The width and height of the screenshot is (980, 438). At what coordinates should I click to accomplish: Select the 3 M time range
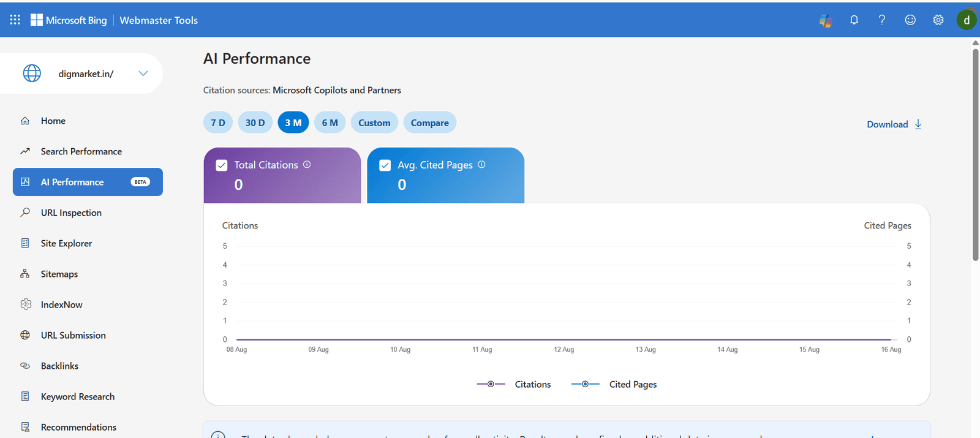(293, 123)
